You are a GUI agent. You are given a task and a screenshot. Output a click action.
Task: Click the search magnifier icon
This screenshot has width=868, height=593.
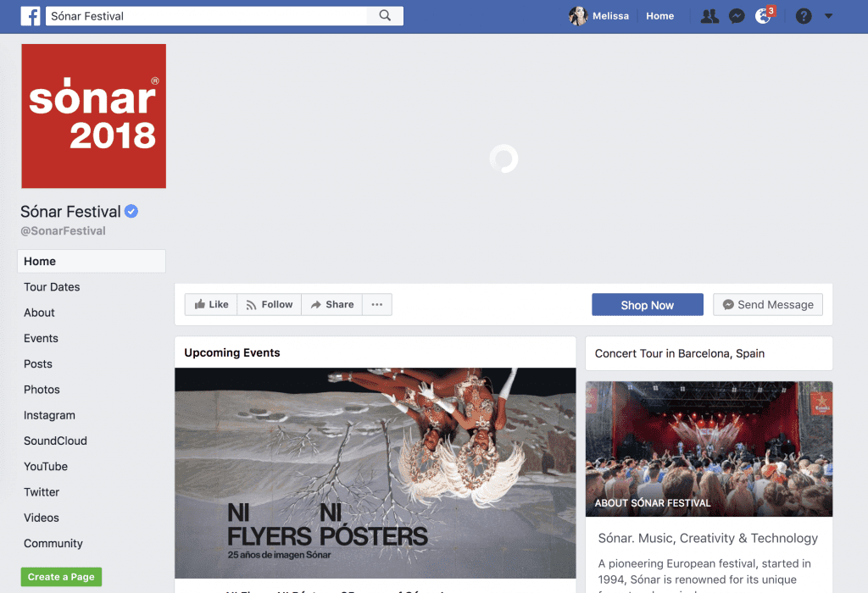point(385,16)
